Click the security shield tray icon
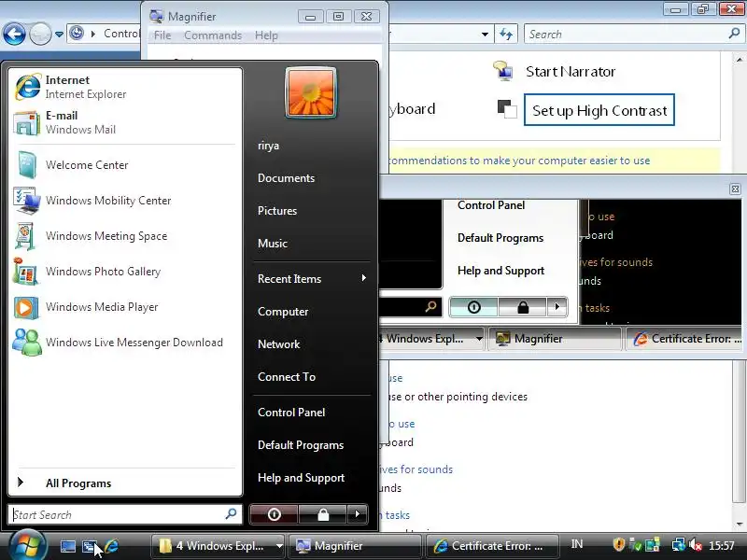 tap(618, 544)
